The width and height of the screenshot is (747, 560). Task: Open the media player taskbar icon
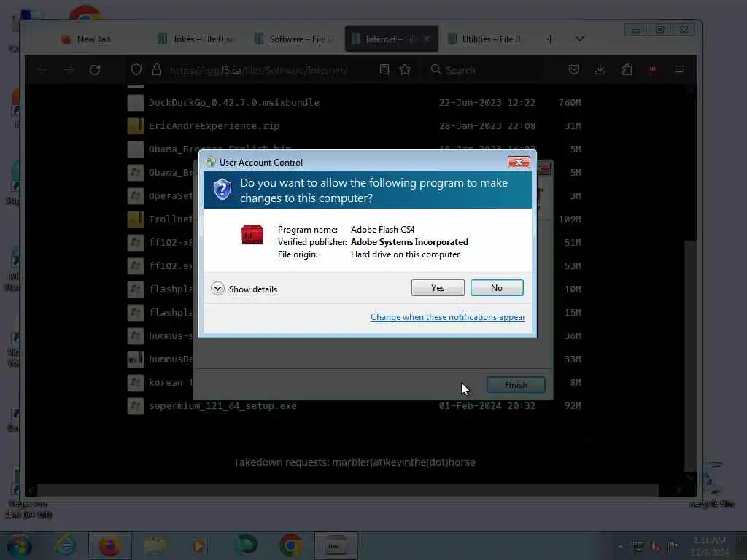199,545
